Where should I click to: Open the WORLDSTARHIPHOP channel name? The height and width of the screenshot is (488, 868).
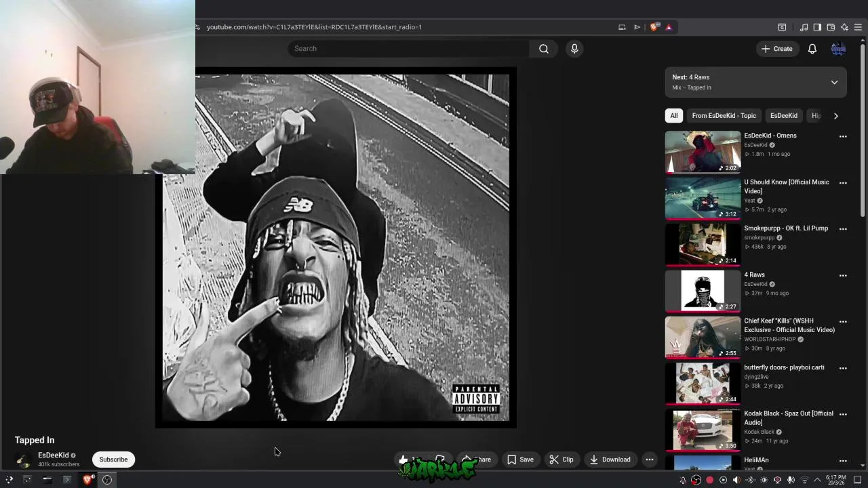[770, 340]
